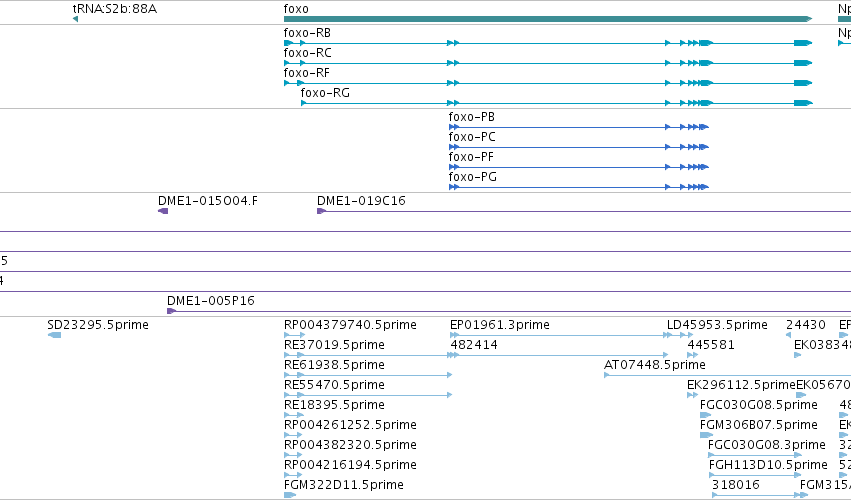851x500 pixels.
Task: Open the EP01961.3prime EST feature
Action: [560, 335]
